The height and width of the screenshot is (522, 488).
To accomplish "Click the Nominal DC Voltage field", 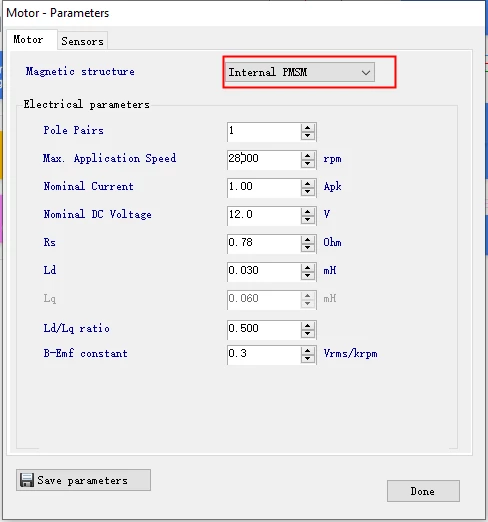I will click(x=264, y=215).
